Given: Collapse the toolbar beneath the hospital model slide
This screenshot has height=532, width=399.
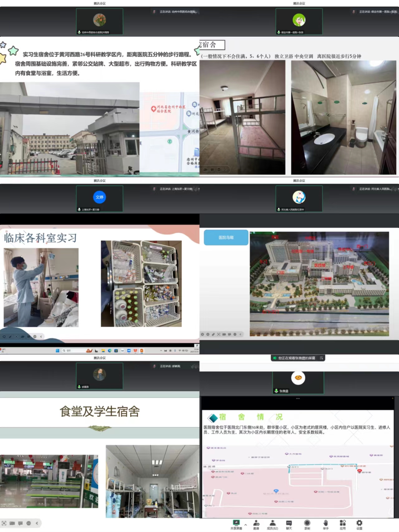Looking at the screenshot, I should [240, 334].
